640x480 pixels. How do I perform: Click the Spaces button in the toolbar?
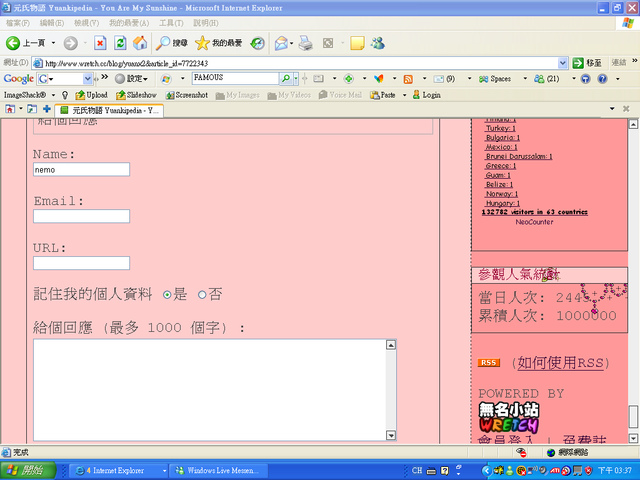tap(495, 79)
